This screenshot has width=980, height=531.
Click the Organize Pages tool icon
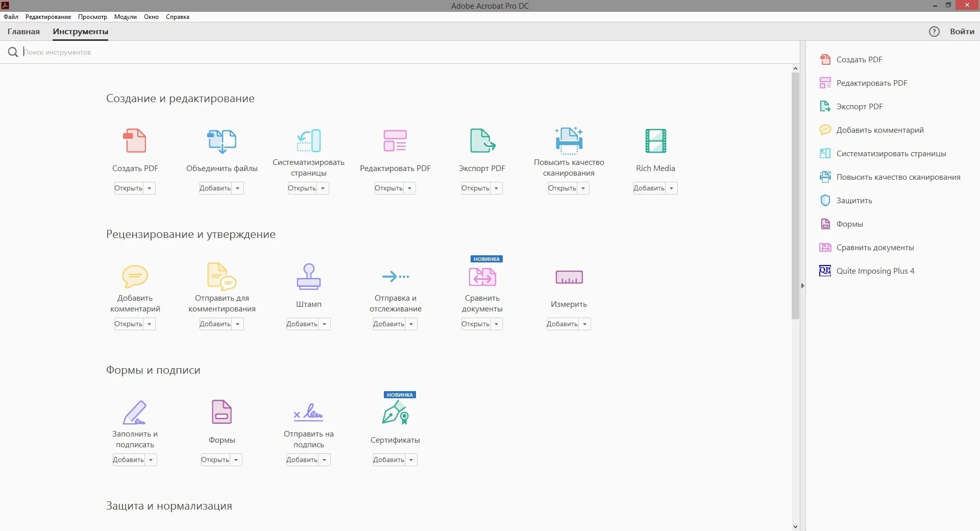coord(309,140)
